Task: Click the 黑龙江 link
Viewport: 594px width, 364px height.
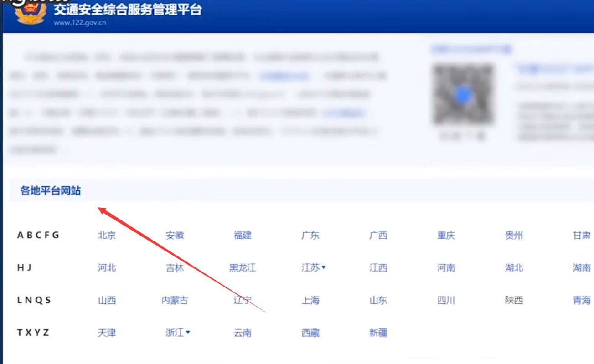Action: coord(242,268)
